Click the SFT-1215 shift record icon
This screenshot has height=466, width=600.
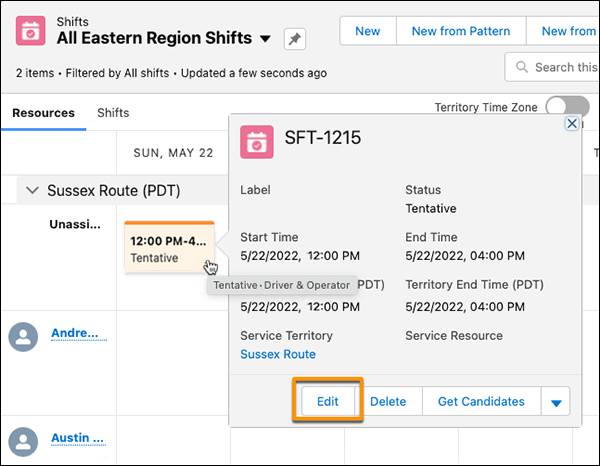point(257,141)
